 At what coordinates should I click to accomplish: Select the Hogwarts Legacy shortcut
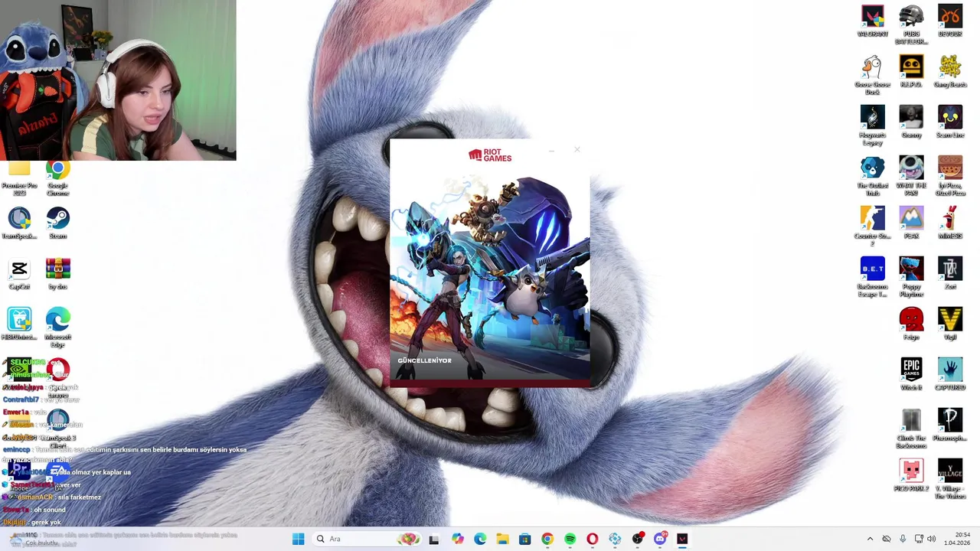872,126
